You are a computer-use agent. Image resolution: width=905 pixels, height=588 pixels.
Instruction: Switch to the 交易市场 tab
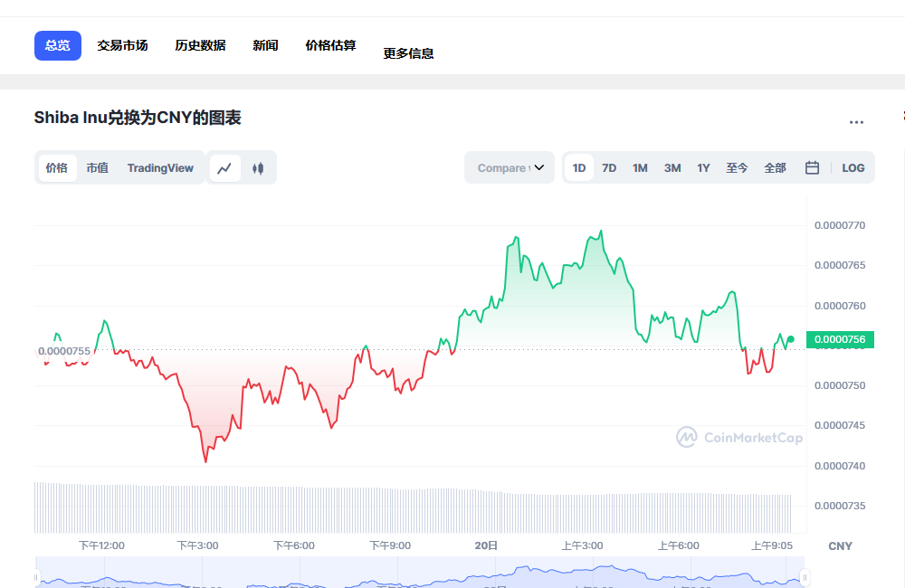[123, 44]
